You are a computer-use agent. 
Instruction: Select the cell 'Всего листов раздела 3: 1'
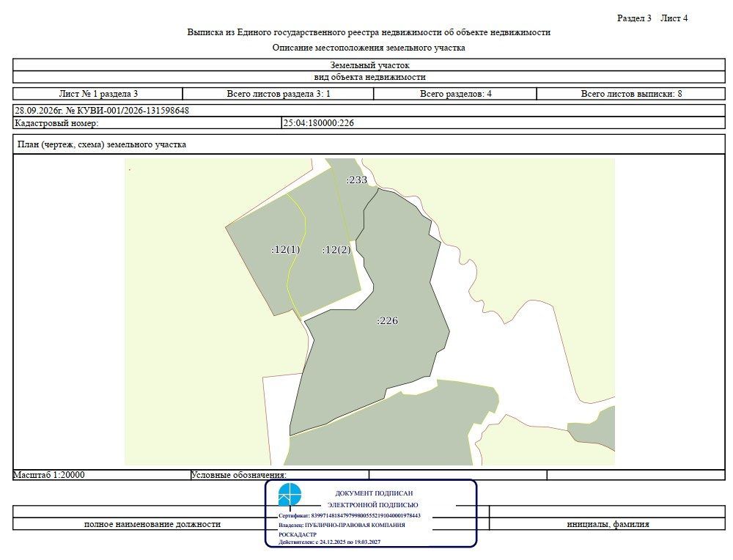point(278,94)
